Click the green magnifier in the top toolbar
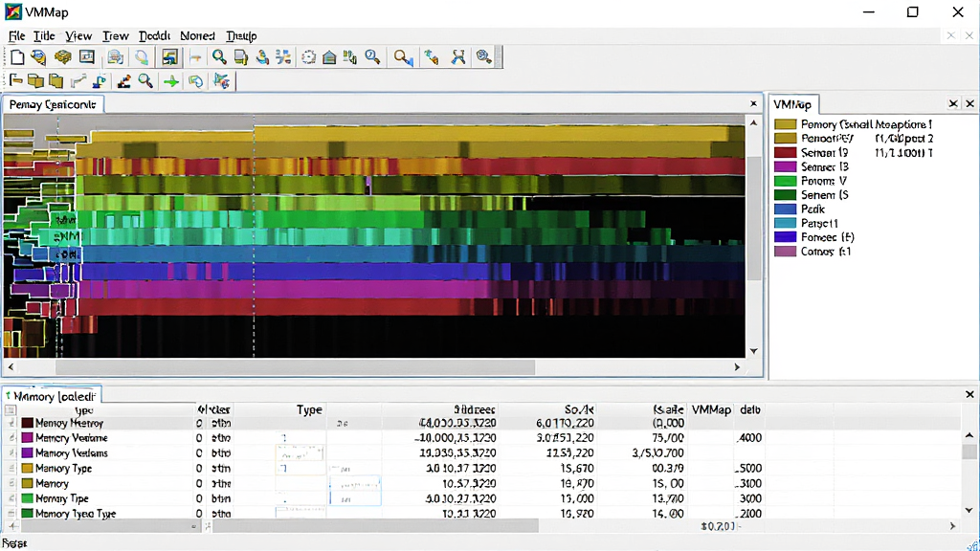980x551 pixels. [219, 57]
